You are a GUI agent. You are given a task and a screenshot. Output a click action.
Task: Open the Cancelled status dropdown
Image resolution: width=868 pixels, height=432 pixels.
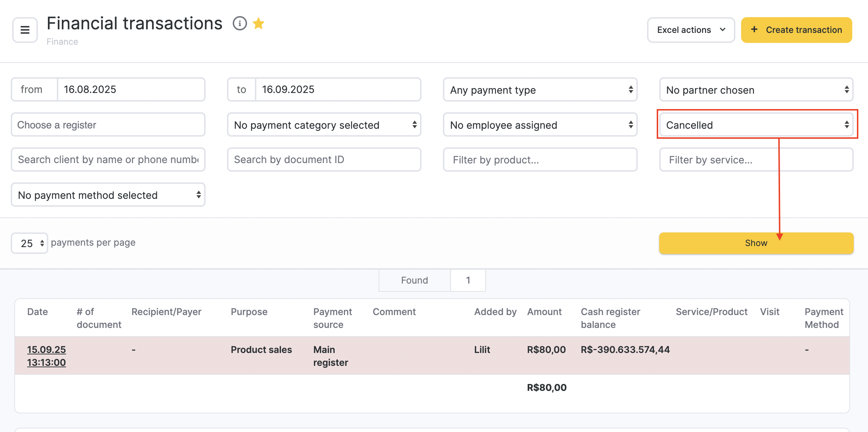click(756, 125)
